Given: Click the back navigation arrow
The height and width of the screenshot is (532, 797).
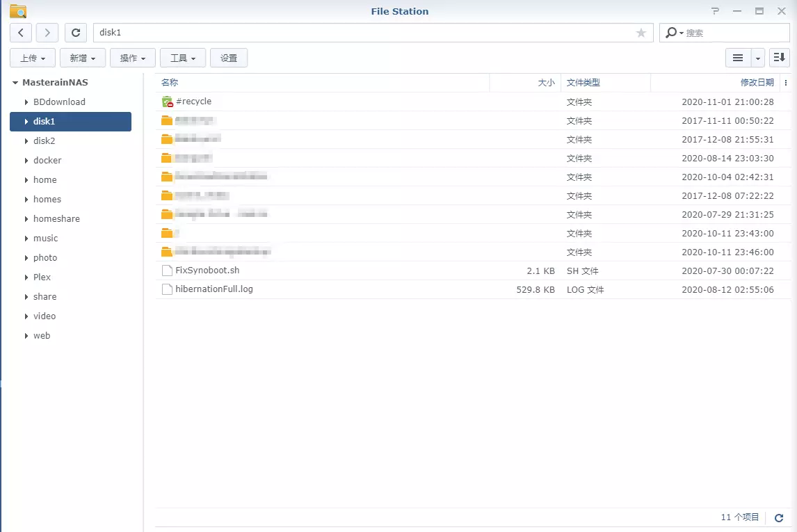Looking at the screenshot, I should (22, 33).
